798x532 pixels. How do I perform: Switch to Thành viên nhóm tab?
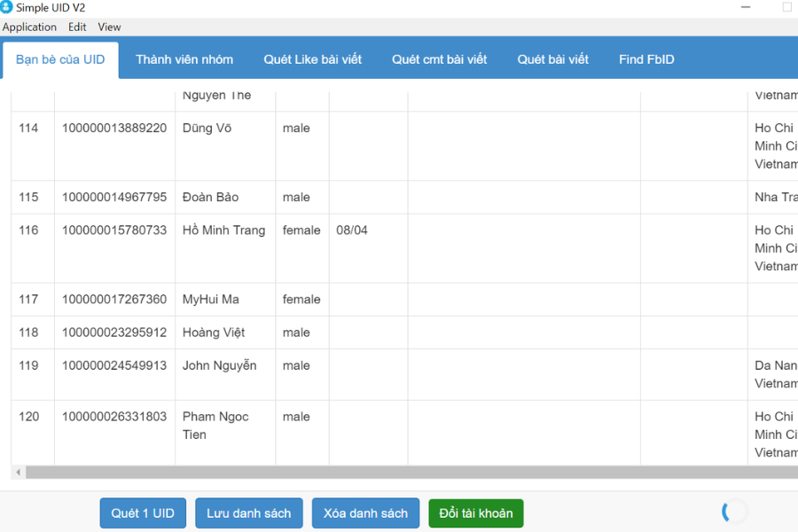click(184, 59)
